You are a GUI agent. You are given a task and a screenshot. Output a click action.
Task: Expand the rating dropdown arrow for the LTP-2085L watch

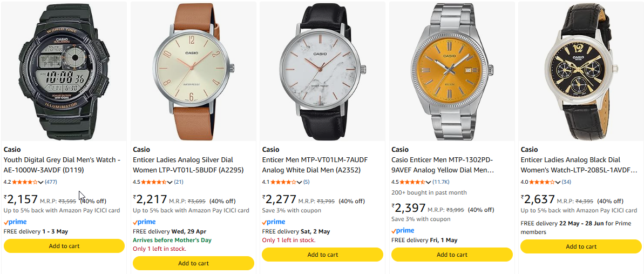559,182
